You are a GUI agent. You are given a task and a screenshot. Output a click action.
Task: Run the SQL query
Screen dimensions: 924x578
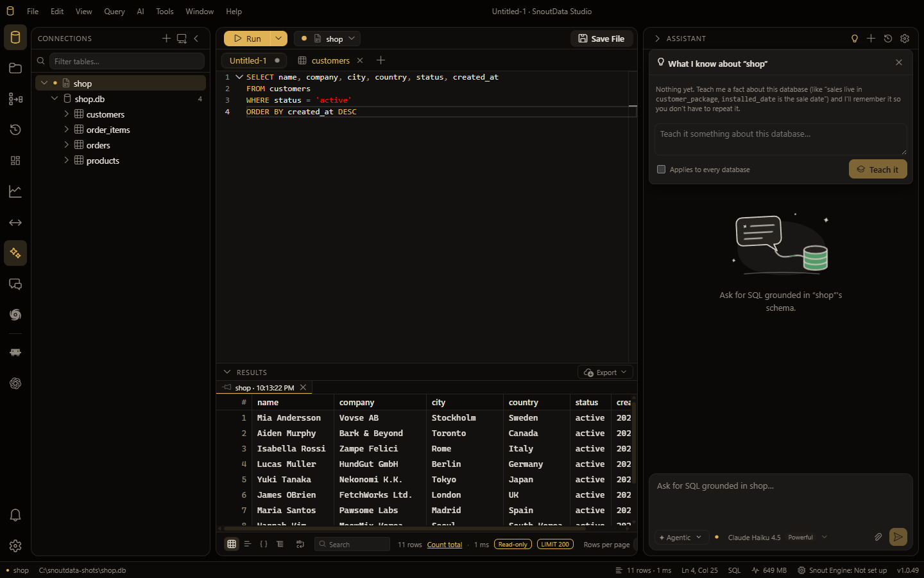click(x=247, y=39)
